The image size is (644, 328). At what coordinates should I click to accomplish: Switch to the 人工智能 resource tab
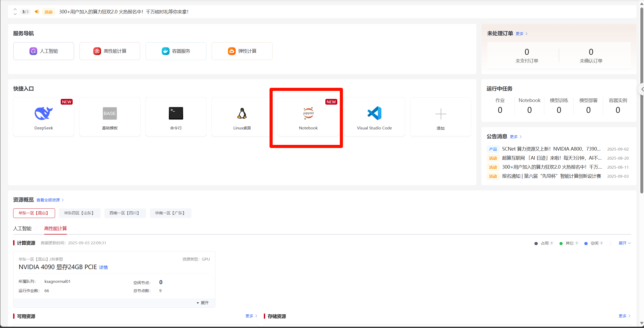[x=22, y=229]
